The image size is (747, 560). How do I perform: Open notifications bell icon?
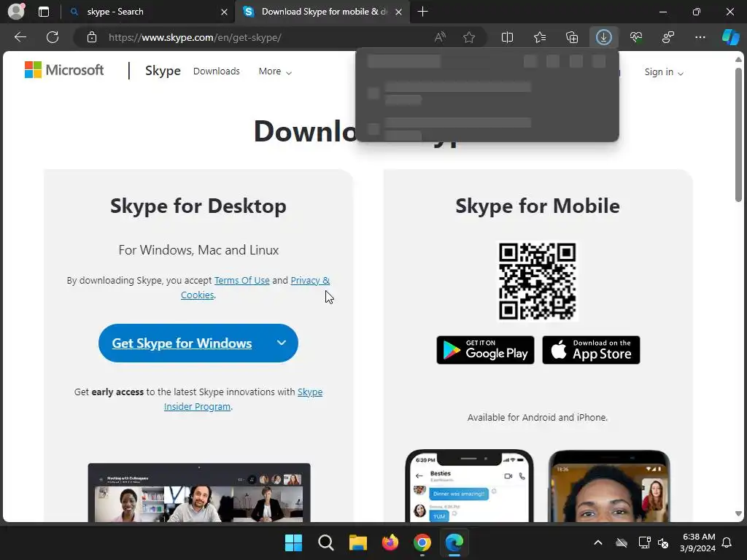coord(727,542)
